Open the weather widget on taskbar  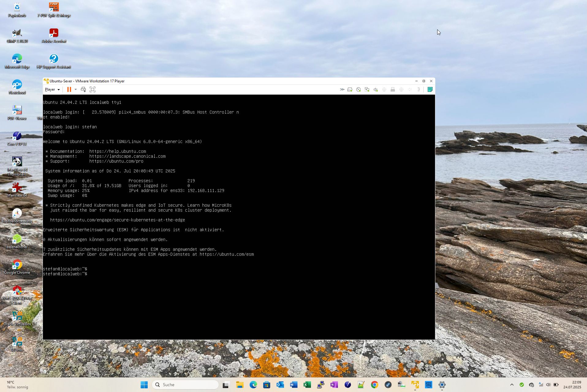[x=17, y=385]
